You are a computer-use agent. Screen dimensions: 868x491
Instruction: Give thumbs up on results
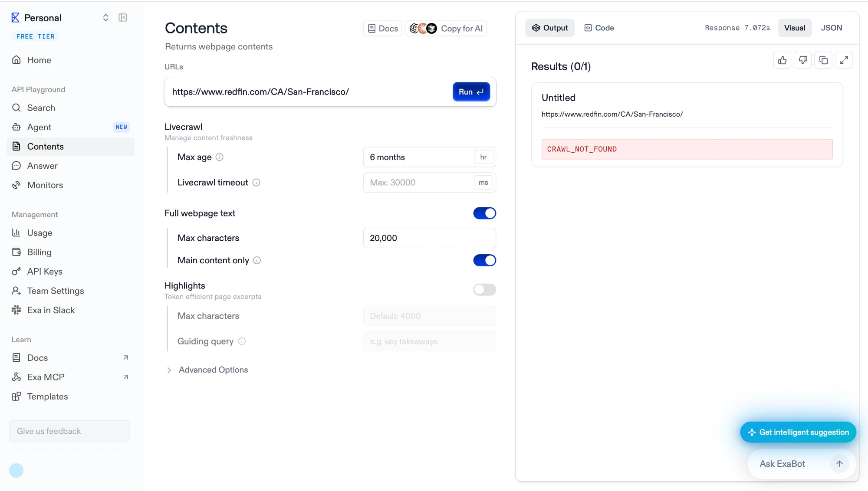(x=782, y=60)
